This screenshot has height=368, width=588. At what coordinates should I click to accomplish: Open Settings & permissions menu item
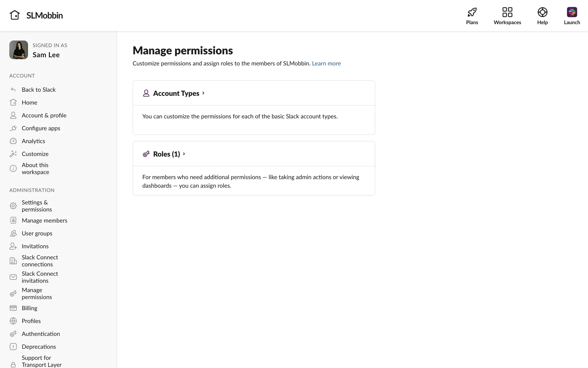tap(37, 206)
